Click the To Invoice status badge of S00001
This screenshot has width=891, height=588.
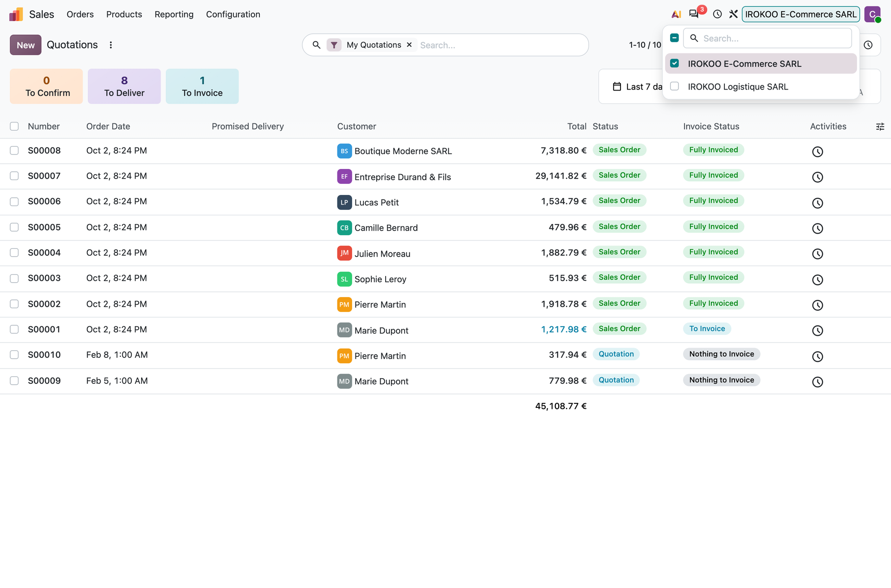[707, 329]
